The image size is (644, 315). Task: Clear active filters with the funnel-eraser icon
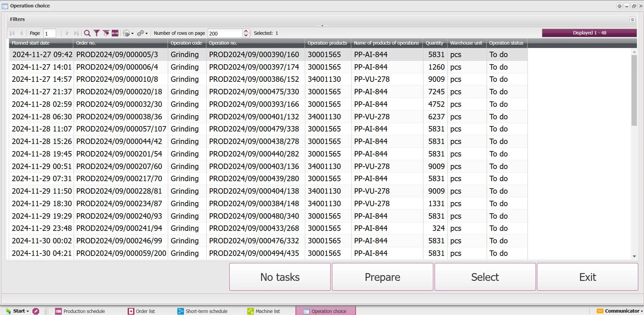(106, 33)
